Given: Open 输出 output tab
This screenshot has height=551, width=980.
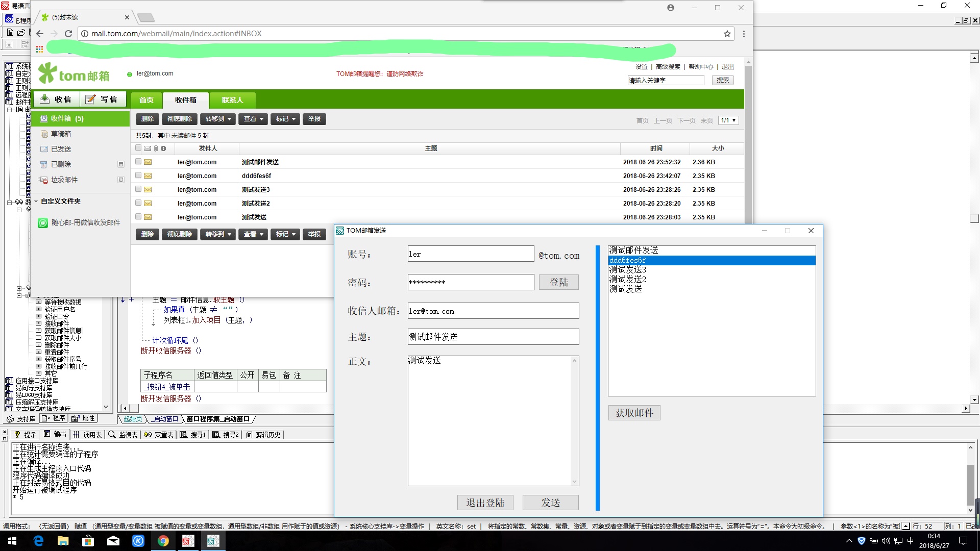Looking at the screenshot, I should point(55,434).
